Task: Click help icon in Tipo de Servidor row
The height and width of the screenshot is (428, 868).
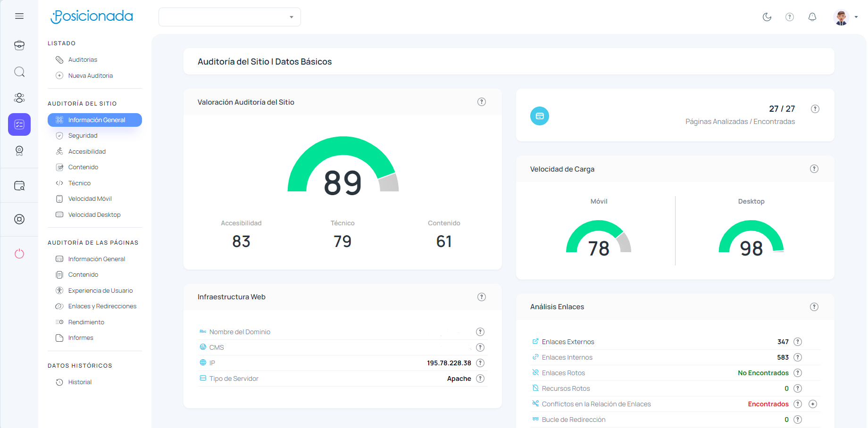Action: [480, 379]
